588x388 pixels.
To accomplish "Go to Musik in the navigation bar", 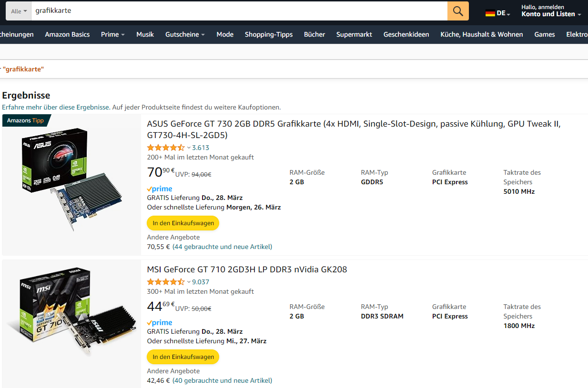I will point(145,34).
